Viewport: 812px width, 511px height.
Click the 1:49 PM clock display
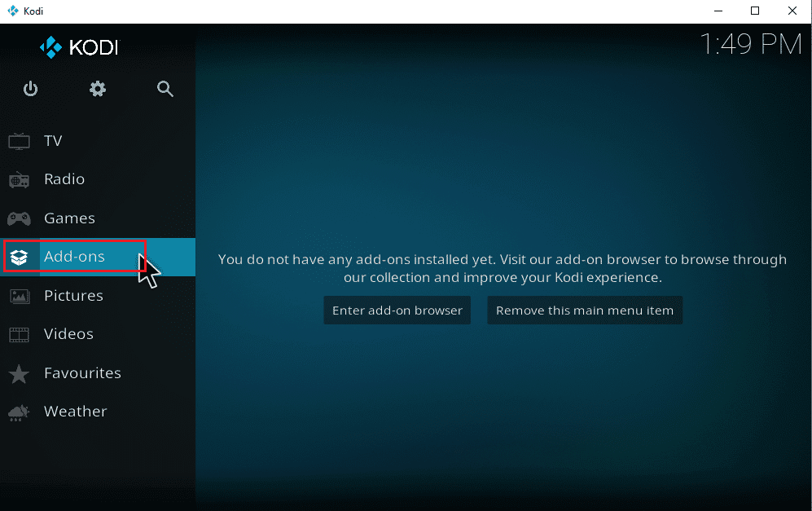[x=751, y=44]
